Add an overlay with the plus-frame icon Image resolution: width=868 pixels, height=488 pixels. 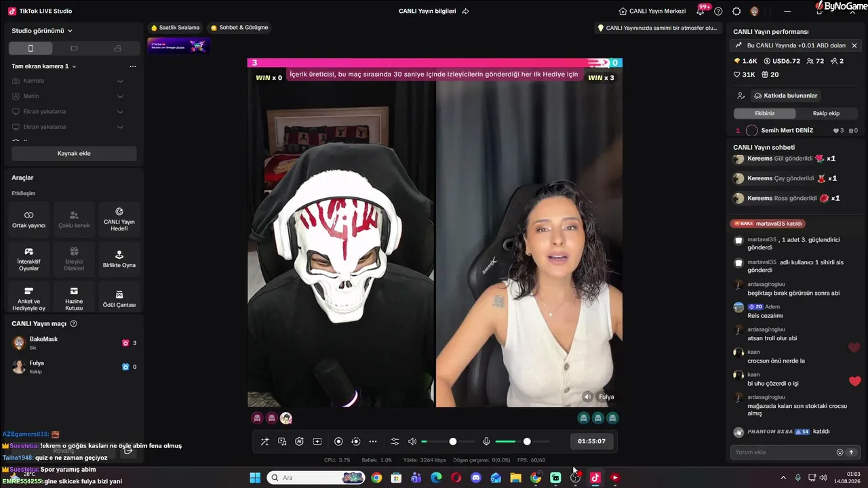[317, 441]
